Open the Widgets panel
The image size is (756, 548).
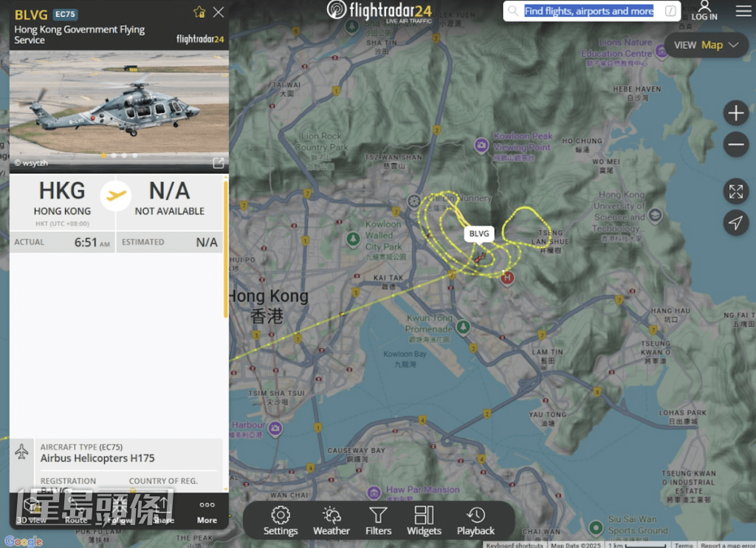424,520
